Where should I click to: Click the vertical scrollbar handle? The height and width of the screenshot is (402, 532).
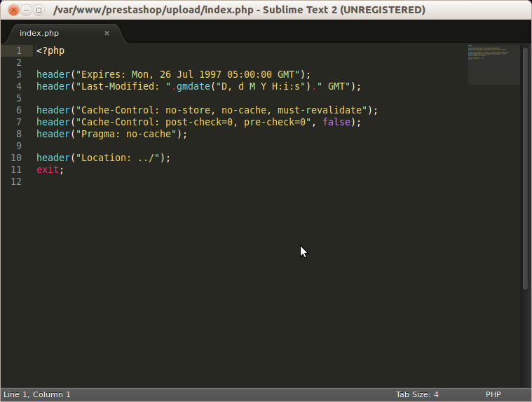[x=526, y=169]
